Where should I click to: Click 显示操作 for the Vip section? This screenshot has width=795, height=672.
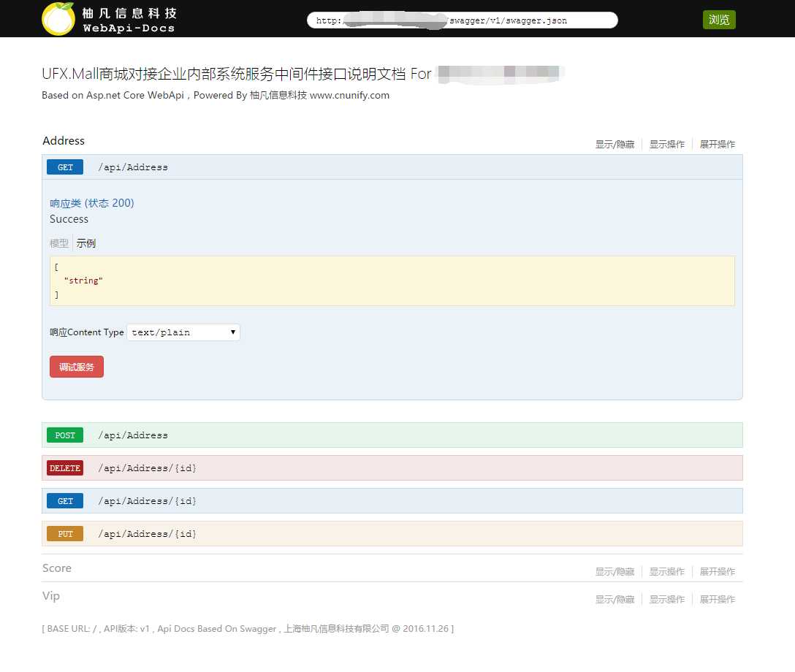(x=666, y=600)
